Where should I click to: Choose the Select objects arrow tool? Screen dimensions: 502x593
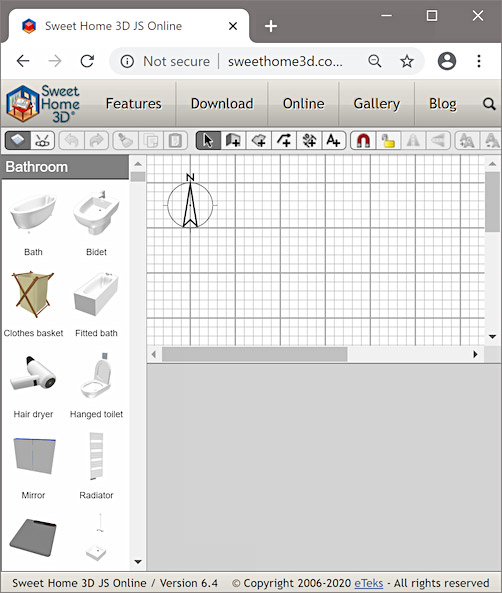point(208,141)
